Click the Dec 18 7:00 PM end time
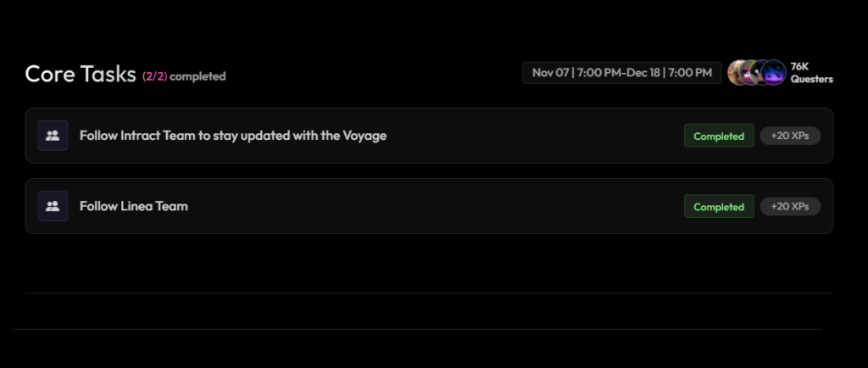This screenshot has height=368, width=868. (x=670, y=73)
